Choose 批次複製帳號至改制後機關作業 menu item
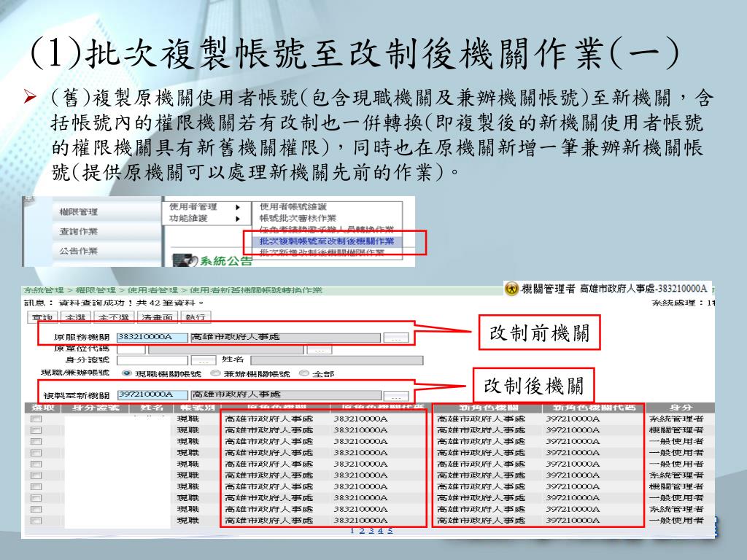 (x=327, y=241)
